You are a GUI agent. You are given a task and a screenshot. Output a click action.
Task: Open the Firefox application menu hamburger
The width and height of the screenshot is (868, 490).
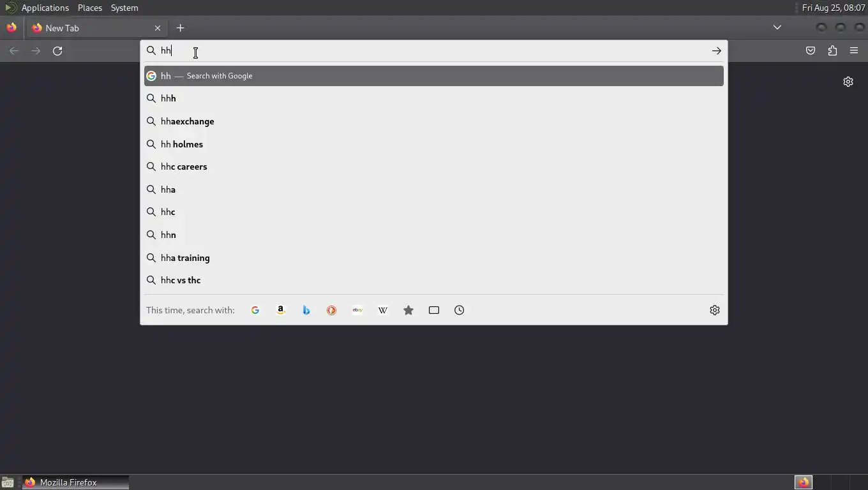[854, 51]
